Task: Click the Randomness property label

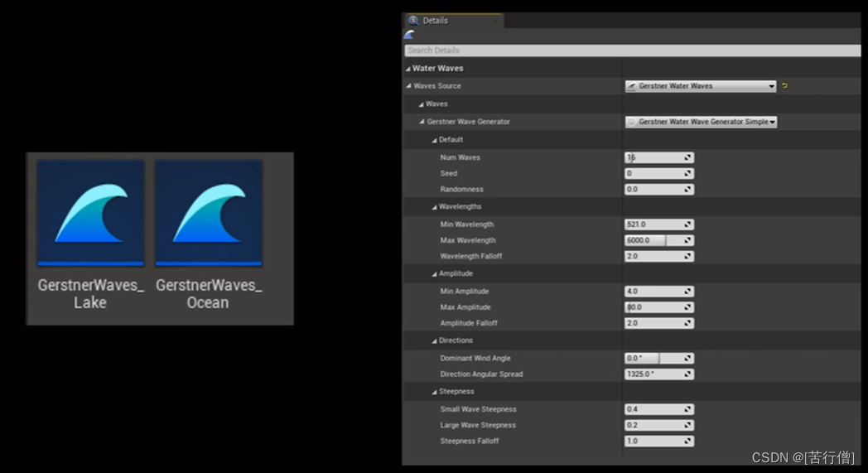Action: (x=461, y=190)
